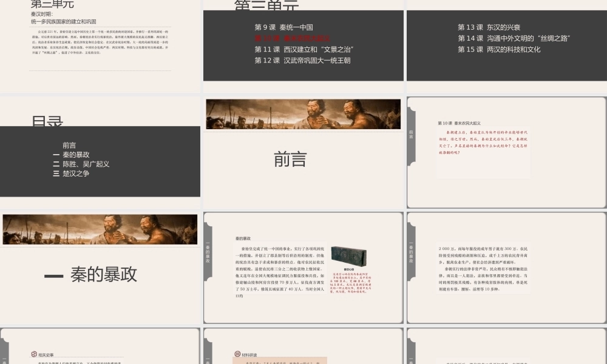Click the 第10课 秦末农民大起义 small heading
The image size is (607, 364).
pyautogui.click(x=459, y=123)
